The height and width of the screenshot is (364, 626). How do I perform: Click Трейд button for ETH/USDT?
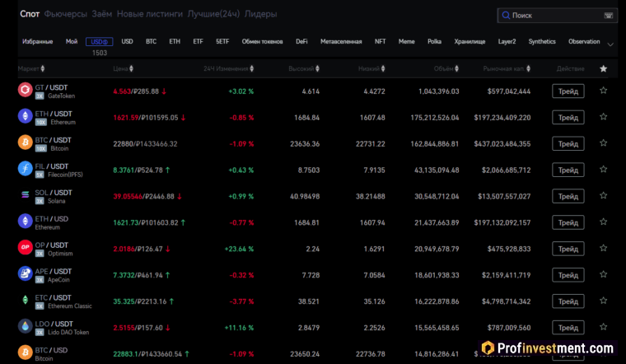(x=568, y=117)
